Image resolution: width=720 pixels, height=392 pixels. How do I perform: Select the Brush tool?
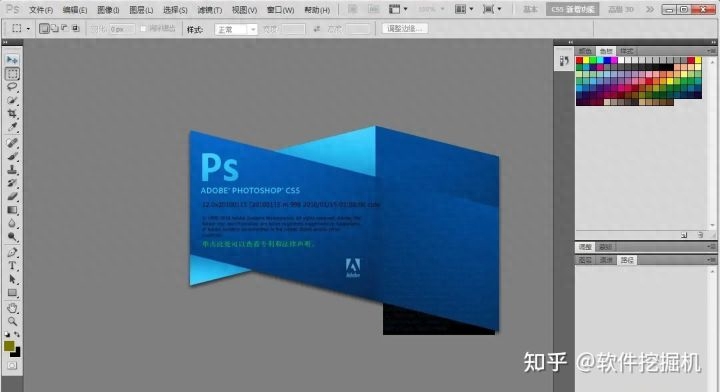click(12, 156)
